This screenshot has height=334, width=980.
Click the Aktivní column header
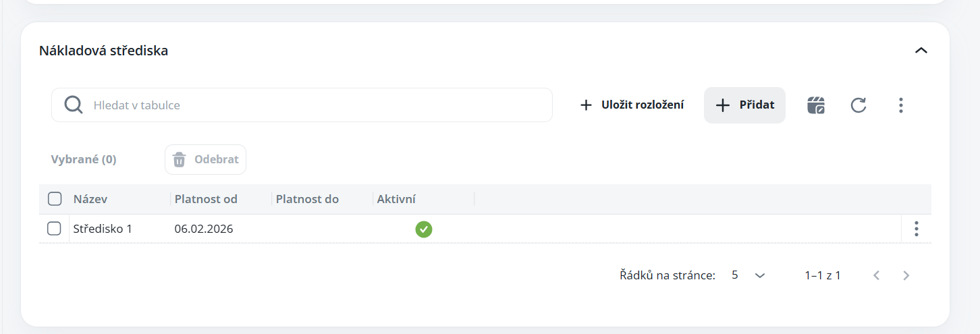click(396, 199)
